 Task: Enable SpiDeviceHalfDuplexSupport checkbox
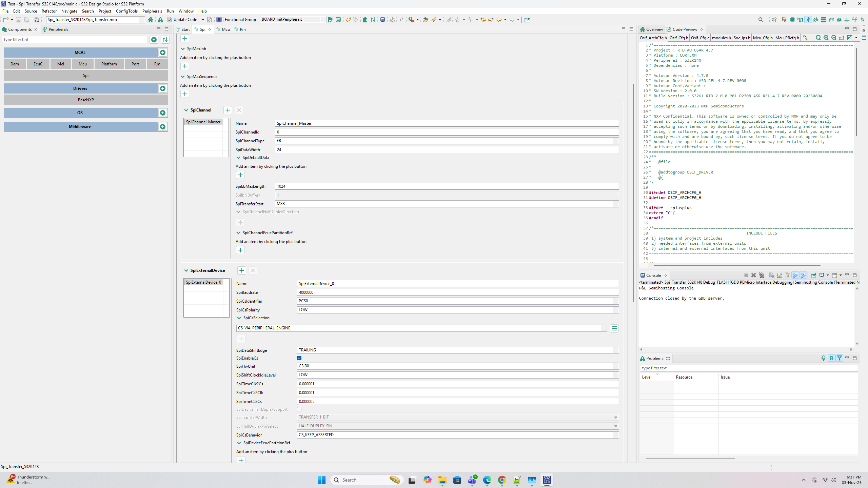point(299,409)
